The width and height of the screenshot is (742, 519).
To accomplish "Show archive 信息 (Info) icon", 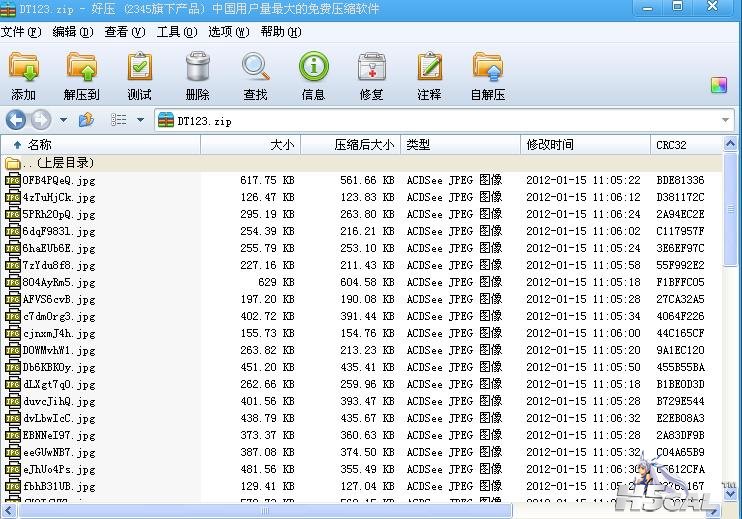I will pyautogui.click(x=313, y=67).
